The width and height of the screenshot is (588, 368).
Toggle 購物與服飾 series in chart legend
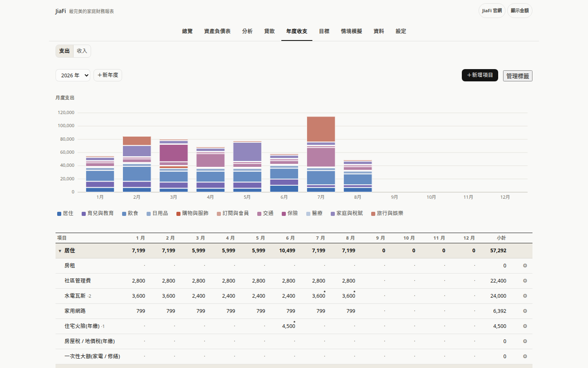click(x=193, y=213)
